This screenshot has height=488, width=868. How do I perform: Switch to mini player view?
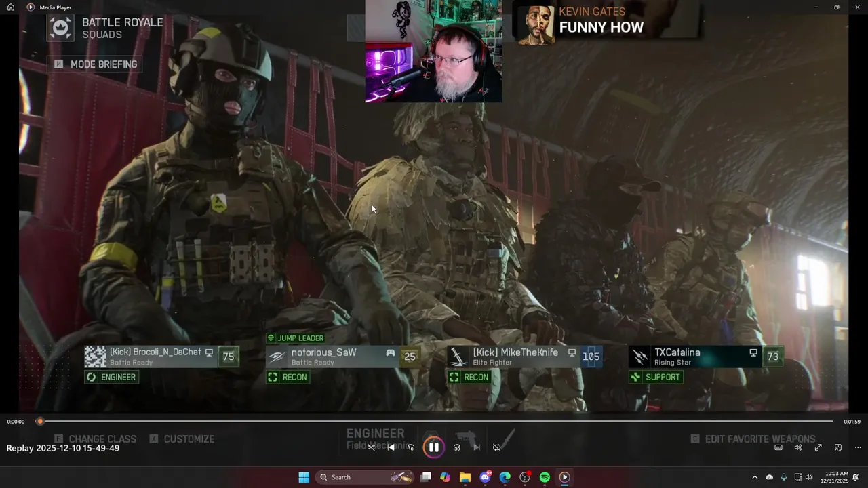point(838,447)
